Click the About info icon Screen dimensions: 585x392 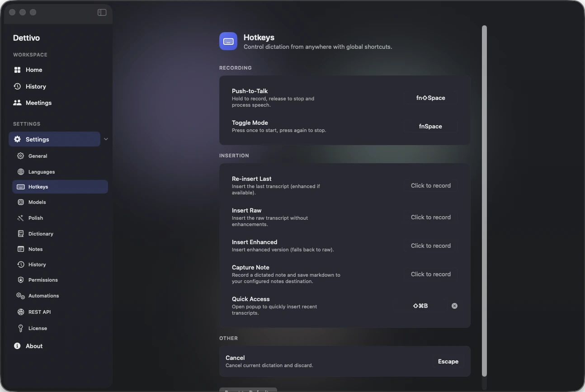pos(17,346)
